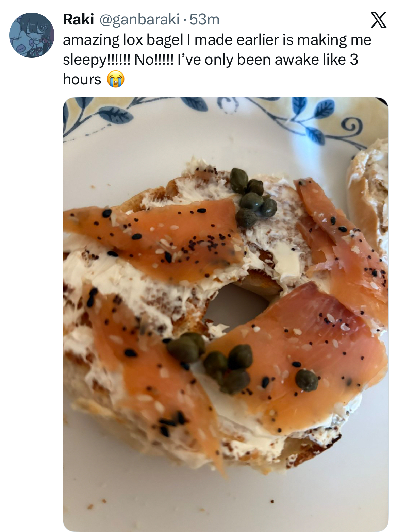
Task: Click the dot separating handle and timestamp
Action: click(x=184, y=20)
